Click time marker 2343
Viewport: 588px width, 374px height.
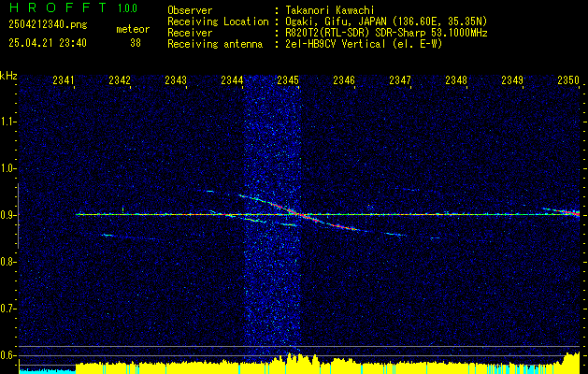click(176, 79)
